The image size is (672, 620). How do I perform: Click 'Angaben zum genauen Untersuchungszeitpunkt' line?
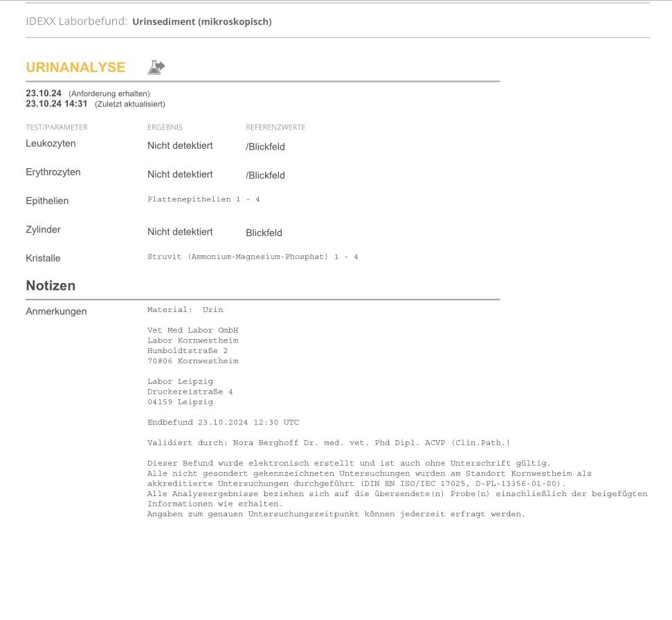(336, 514)
